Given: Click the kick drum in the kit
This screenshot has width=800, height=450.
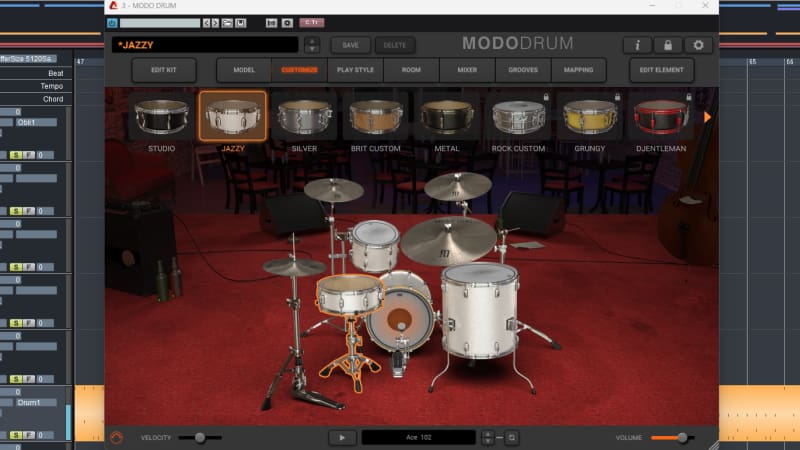Looking at the screenshot, I should click(x=400, y=319).
